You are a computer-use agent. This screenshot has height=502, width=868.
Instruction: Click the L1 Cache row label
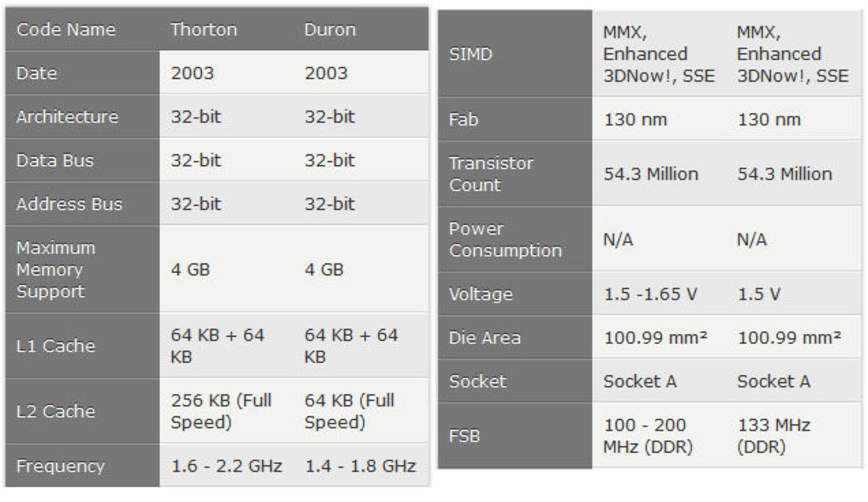tap(56, 346)
